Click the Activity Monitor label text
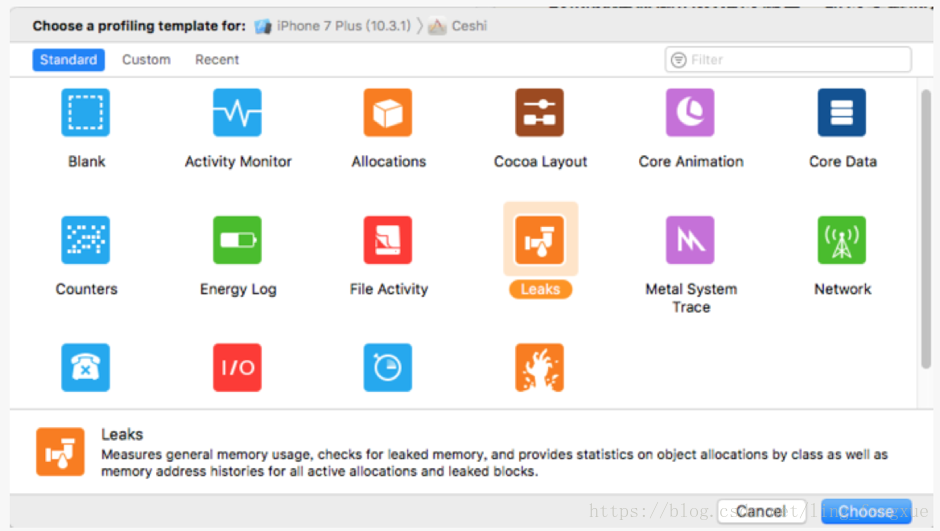 point(238,162)
